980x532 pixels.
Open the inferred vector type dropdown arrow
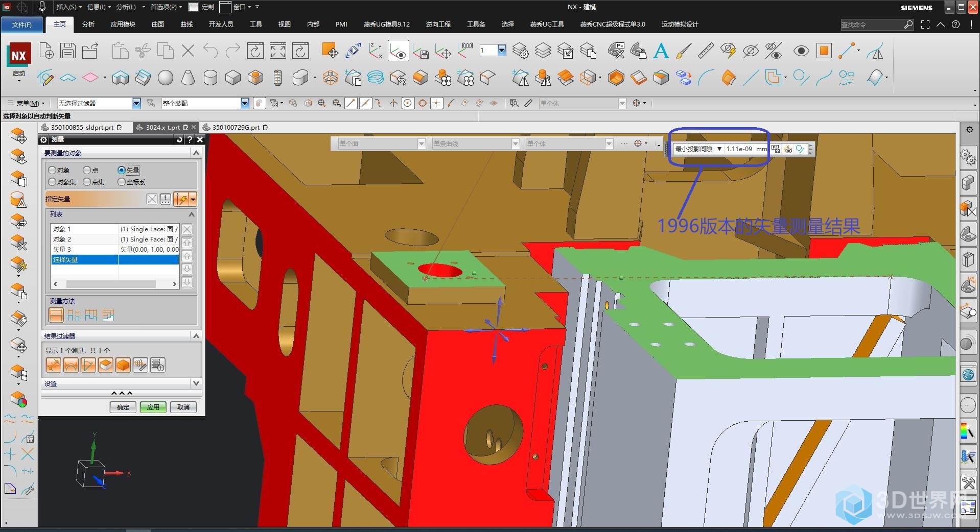coord(193,199)
